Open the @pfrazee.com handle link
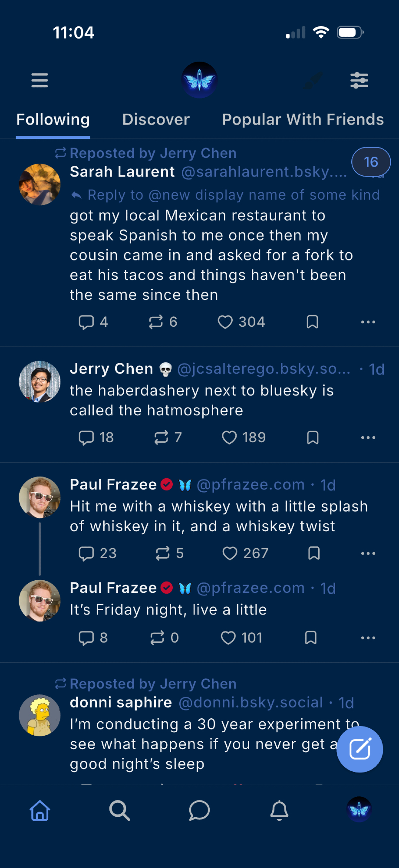Image resolution: width=399 pixels, height=868 pixels. 251,485
